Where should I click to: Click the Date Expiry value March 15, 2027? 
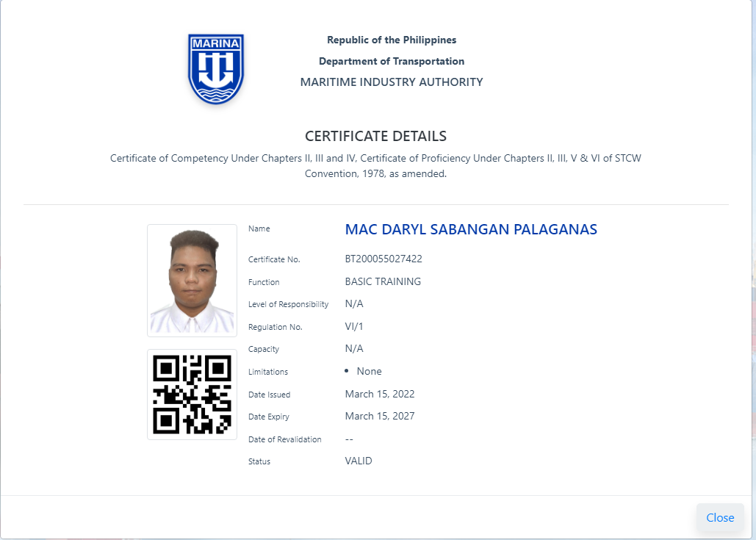click(x=380, y=416)
